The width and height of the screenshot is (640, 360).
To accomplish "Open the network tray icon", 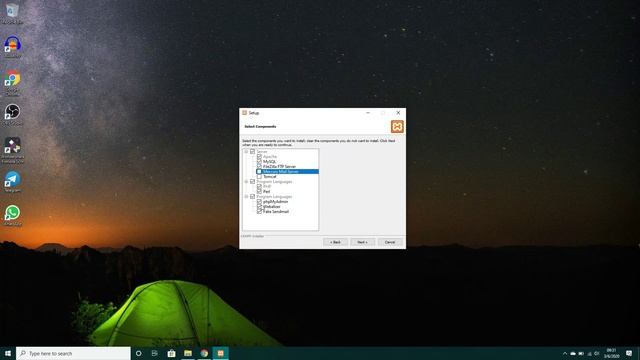I will tap(589, 353).
